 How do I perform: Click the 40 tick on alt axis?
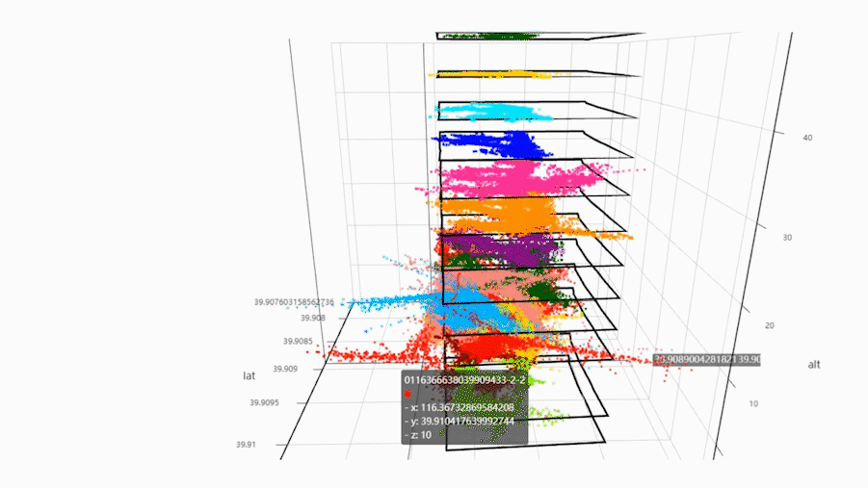[805, 138]
